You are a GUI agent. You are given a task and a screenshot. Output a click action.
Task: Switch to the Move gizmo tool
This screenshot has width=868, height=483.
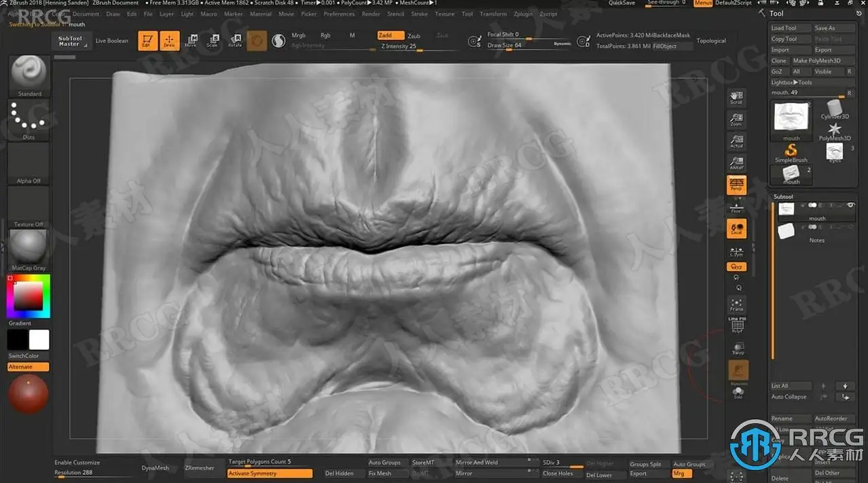(x=191, y=41)
